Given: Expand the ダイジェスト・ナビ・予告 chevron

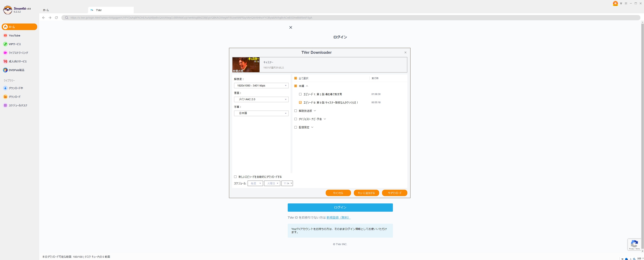Looking at the screenshot, I should (x=325, y=119).
